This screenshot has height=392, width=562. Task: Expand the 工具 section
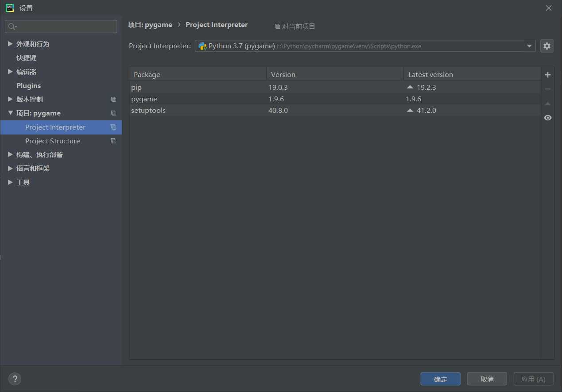(10, 182)
